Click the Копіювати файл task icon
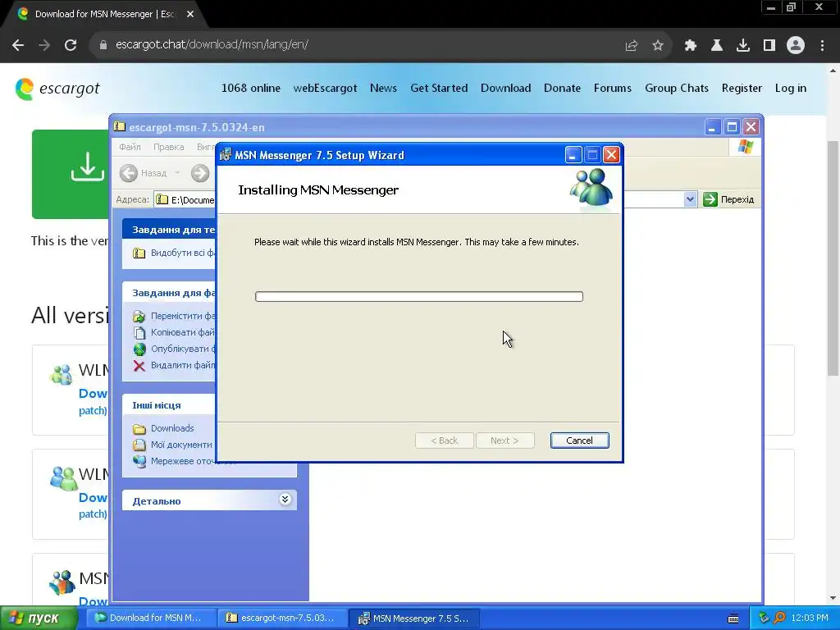This screenshot has height=630, width=840. pyautogui.click(x=139, y=333)
